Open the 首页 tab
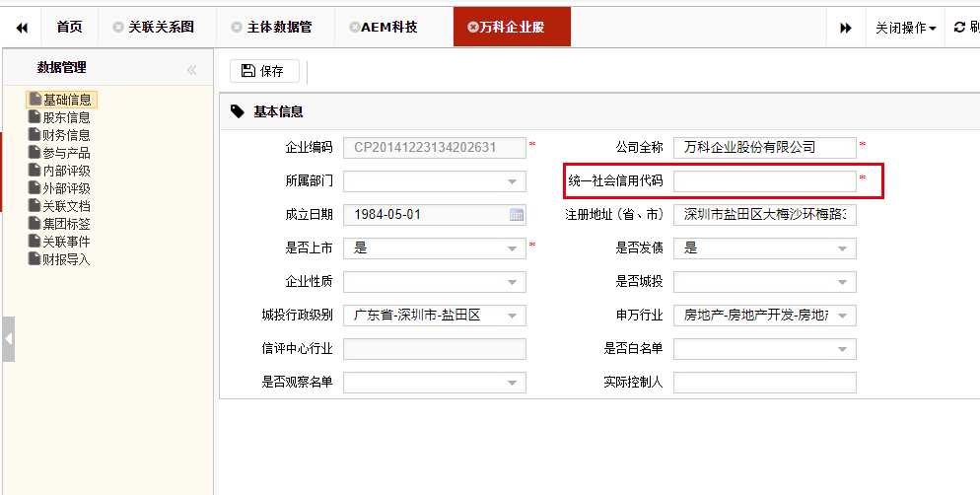Screen dimensions: 980x495 click(69, 28)
